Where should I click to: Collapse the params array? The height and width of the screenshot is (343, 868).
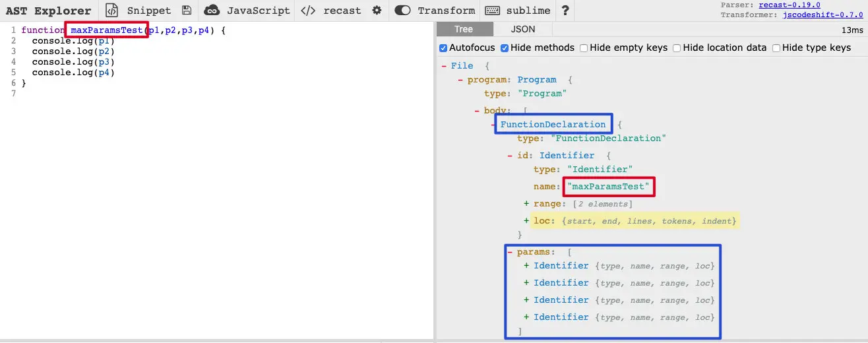(510, 252)
